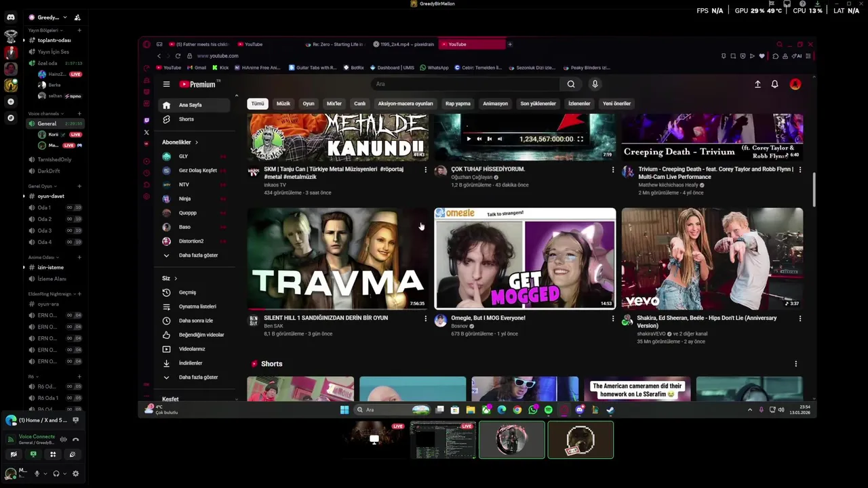Select Oyun filter chip

pyautogui.click(x=309, y=104)
